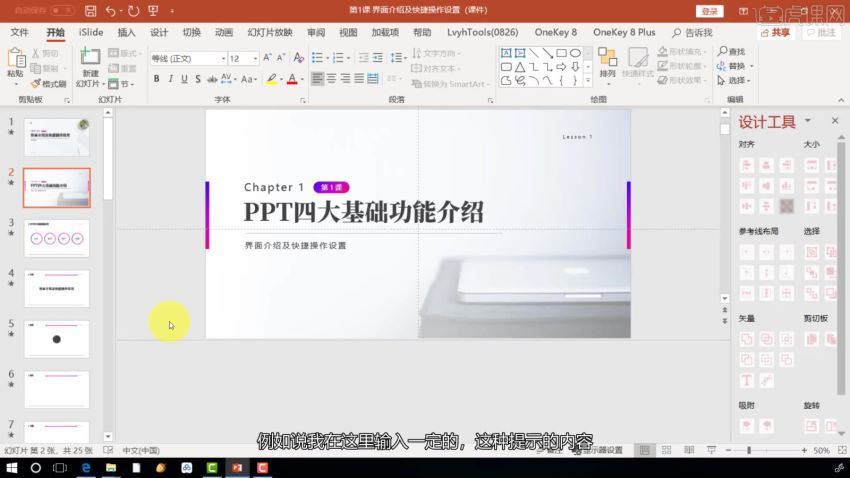Switch to the 插入 (Insert) tab
The height and width of the screenshot is (478, 850).
click(x=126, y=33)
